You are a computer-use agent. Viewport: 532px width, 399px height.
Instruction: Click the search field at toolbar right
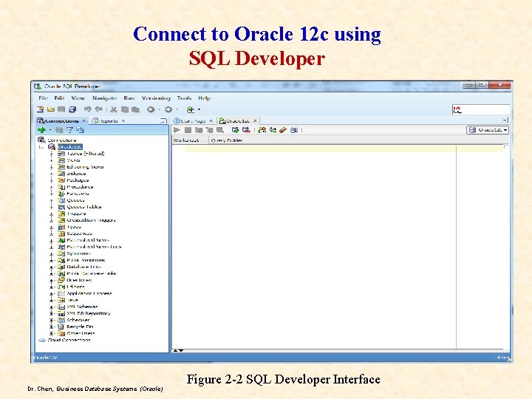481,109
